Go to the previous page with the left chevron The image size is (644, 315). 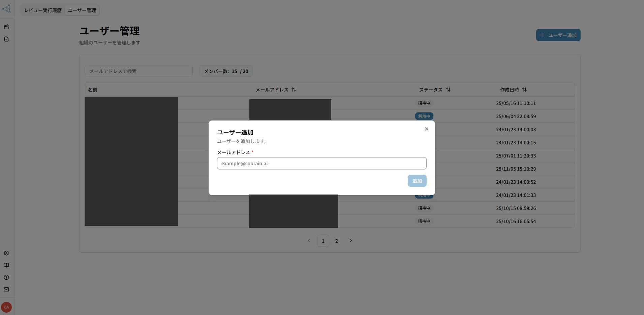click(x=309, y=241)
